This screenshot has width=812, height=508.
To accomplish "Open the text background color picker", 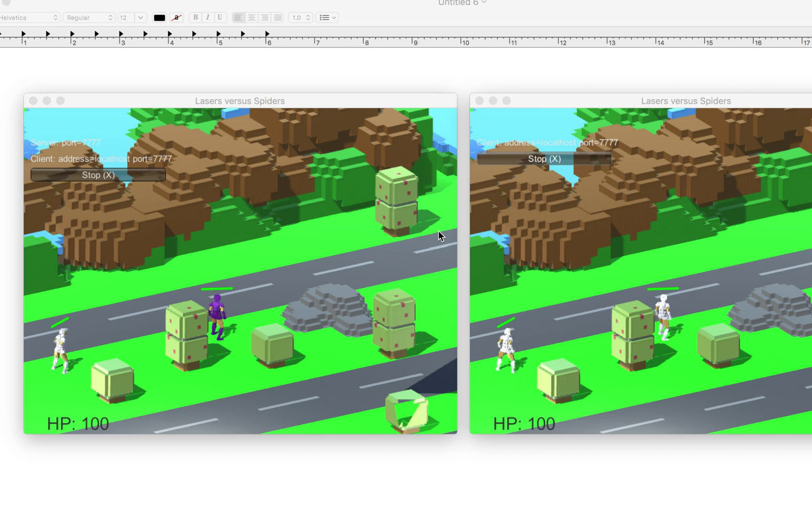I will click(x=176, y=18).
